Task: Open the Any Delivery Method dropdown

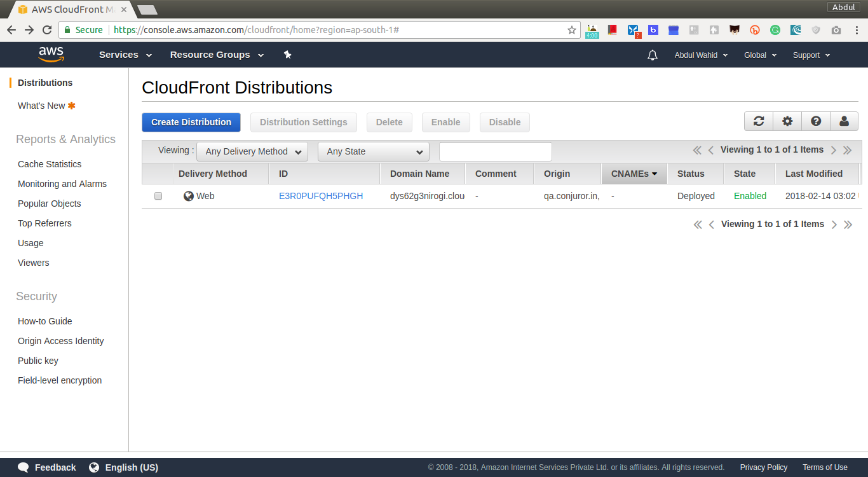Action: [x=252, y=151]
